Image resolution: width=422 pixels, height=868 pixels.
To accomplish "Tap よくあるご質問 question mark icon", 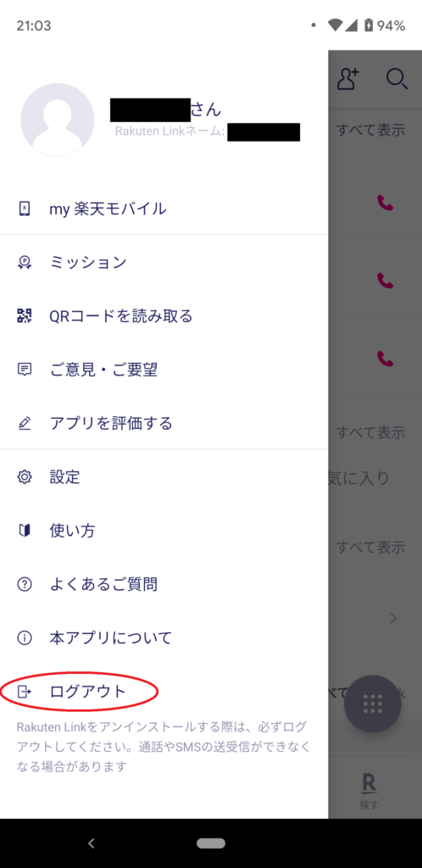I will click(x=25, y=584).
